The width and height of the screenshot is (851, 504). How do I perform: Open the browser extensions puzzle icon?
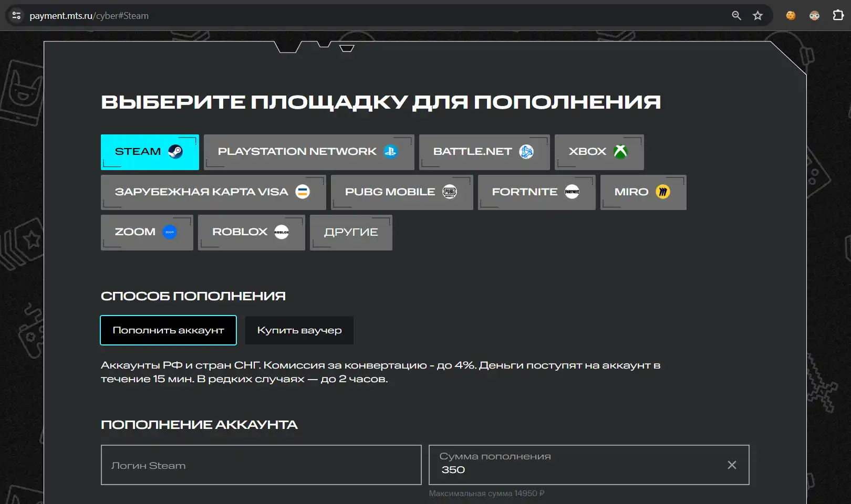point(838,16)
